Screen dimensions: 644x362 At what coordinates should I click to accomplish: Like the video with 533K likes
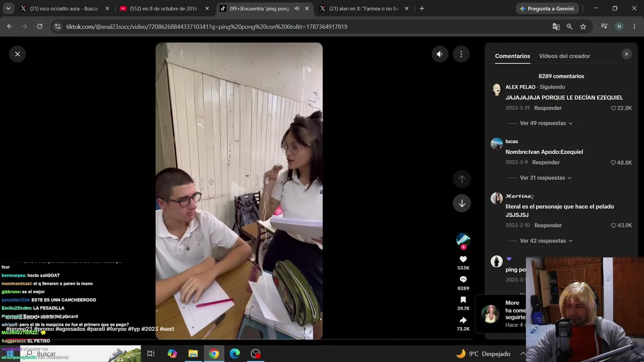[x=463, y=259]
